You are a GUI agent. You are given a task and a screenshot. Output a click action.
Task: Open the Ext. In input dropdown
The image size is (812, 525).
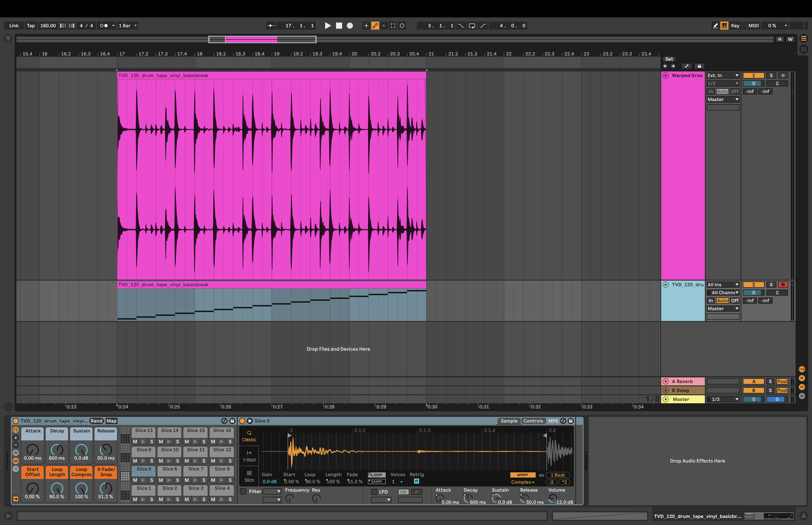(x=723, y=75)
